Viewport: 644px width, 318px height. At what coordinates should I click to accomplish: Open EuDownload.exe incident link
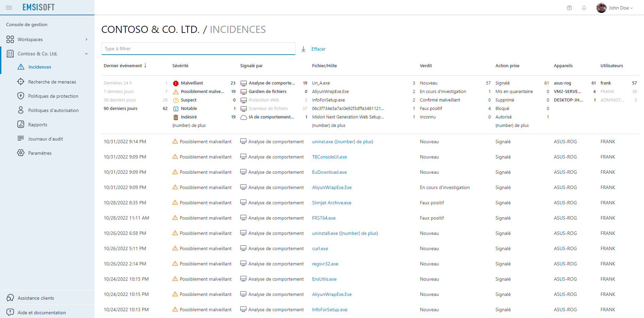(x=329, y=172)
